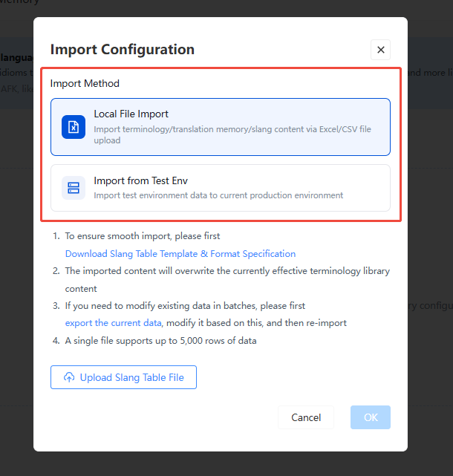This screenshot has width=453, height=476.
Task: Click the Excel/CSV file upload description text
Action: (x=232, y=135)
